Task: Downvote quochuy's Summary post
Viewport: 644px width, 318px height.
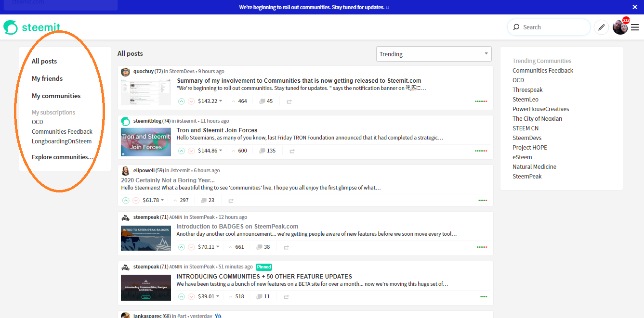Action: (191, 101)
